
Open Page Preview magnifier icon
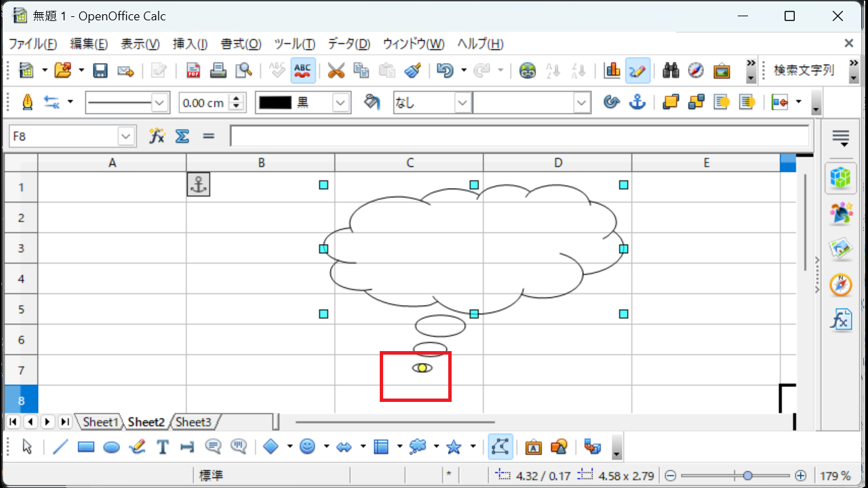[x=243, y=70]
